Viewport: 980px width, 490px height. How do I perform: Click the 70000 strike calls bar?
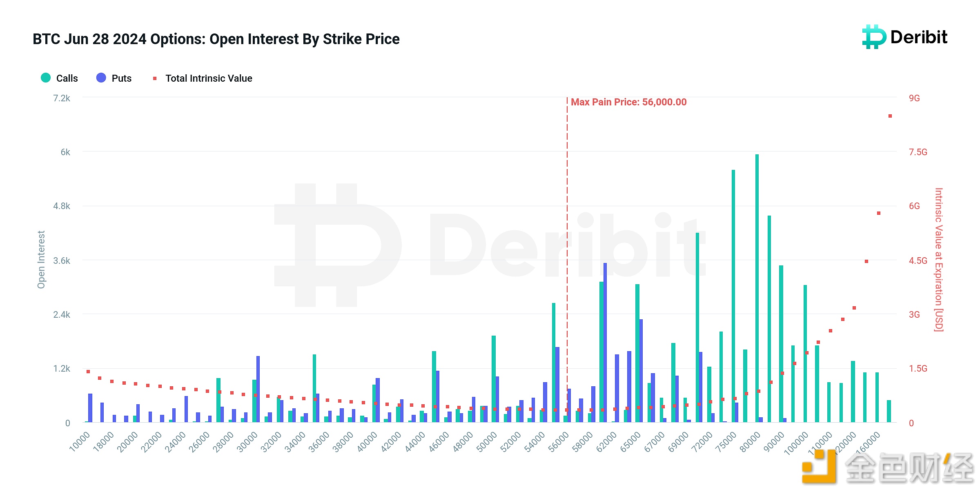point(697,327)
